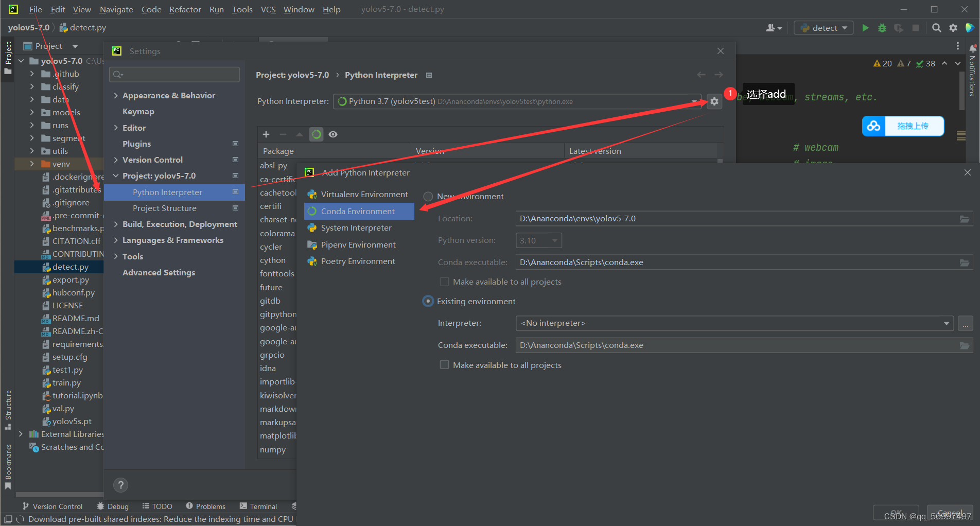Open the File menu
The height and width of the screenshot is (526, 980).
[x=36, y=9]
